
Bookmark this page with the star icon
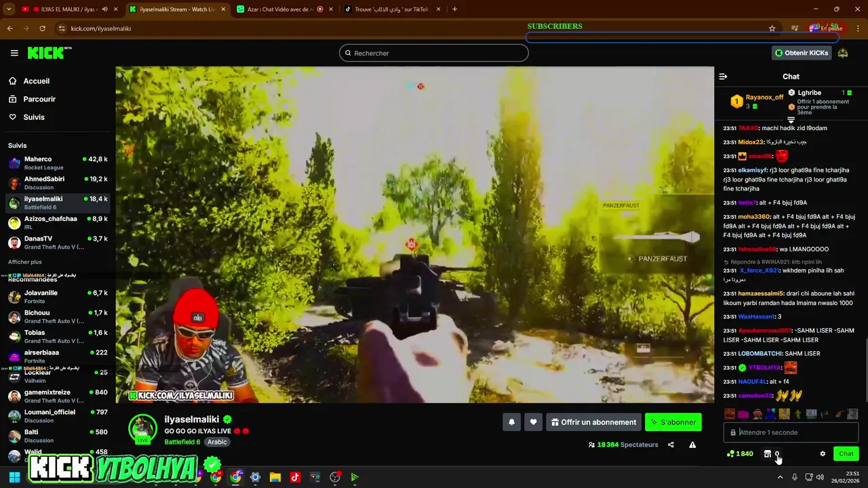click(772, 28)
